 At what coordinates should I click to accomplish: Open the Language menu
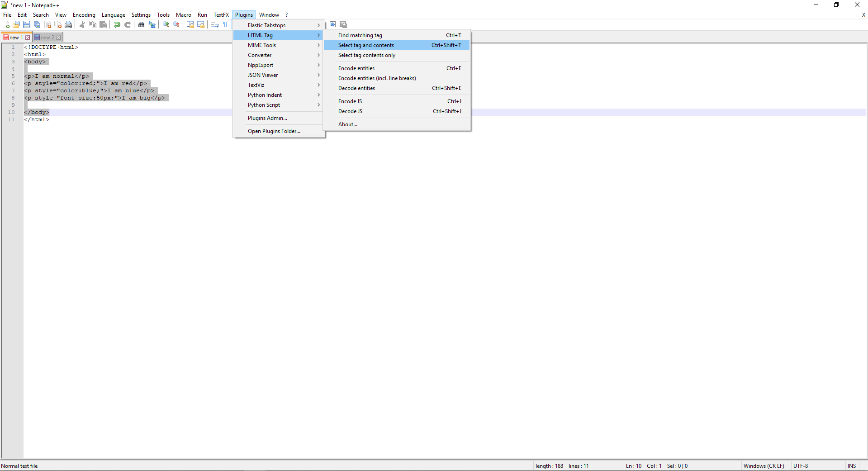114,15
